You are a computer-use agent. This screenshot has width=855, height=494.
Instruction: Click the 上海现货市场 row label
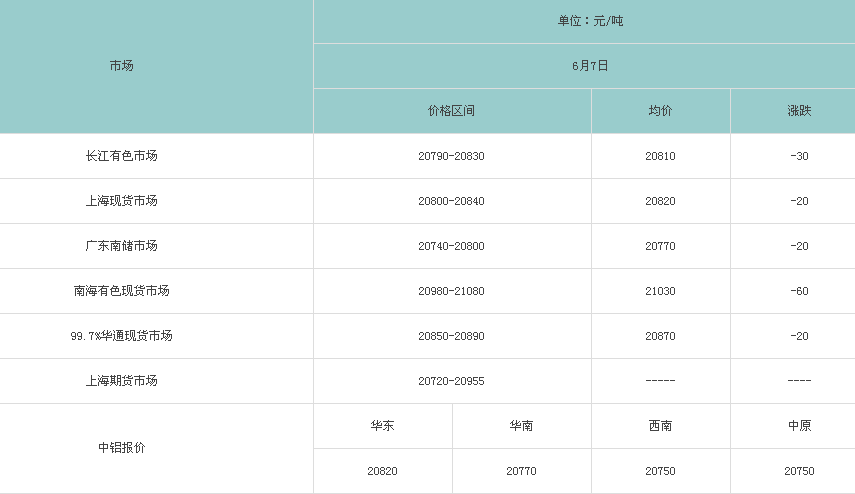pyautogui.click(x=121, y=201)
